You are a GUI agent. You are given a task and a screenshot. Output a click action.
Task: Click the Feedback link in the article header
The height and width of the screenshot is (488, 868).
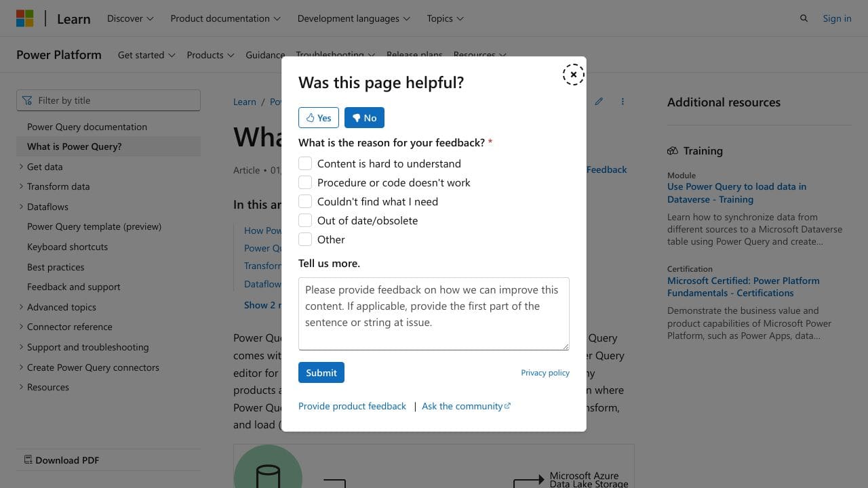coord(606,169)
